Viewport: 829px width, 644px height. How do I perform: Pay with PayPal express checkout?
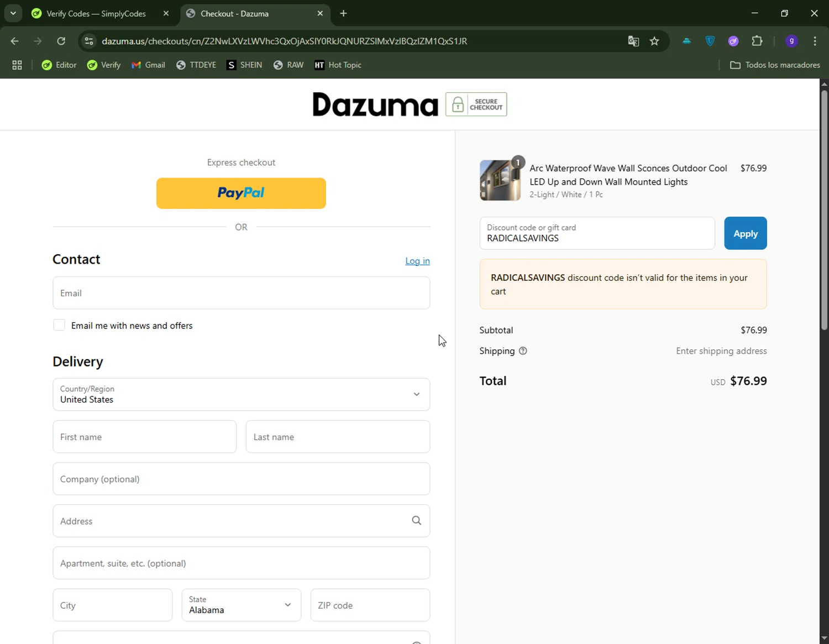241,193
